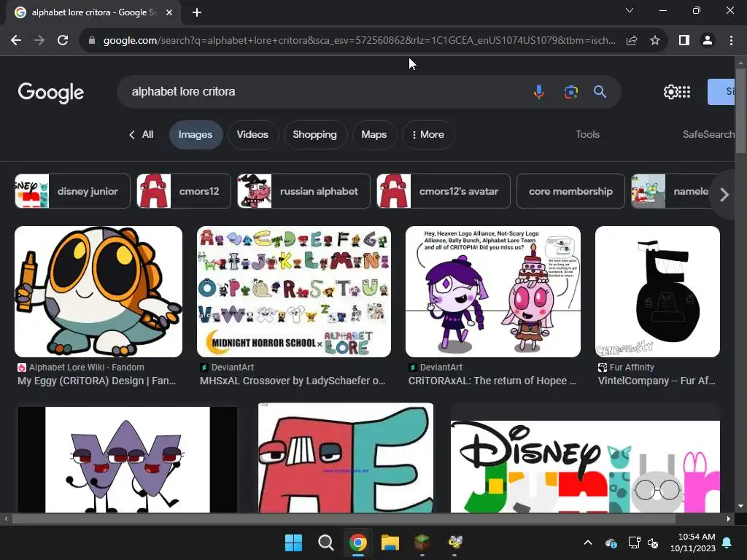Filter by disney junior chip
This screenshot has height=560, width=747.
[72, 192]
